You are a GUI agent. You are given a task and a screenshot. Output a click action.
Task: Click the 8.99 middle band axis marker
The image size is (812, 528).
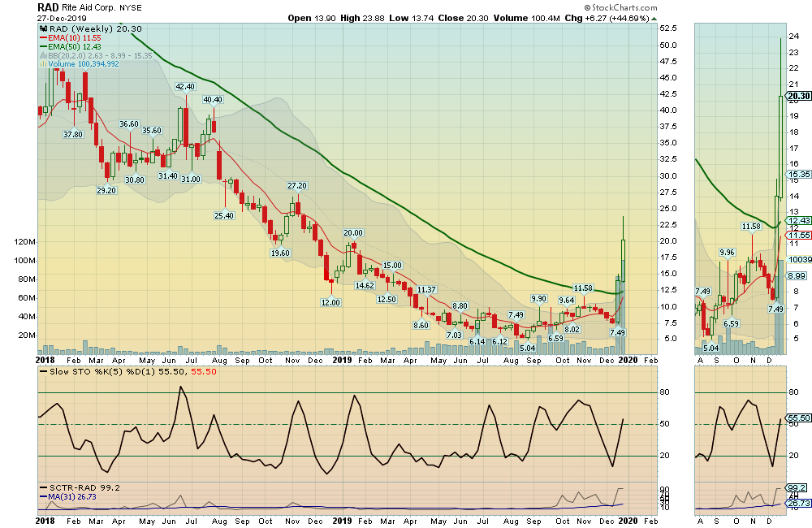pyautogui.click(x=797, y=275)
